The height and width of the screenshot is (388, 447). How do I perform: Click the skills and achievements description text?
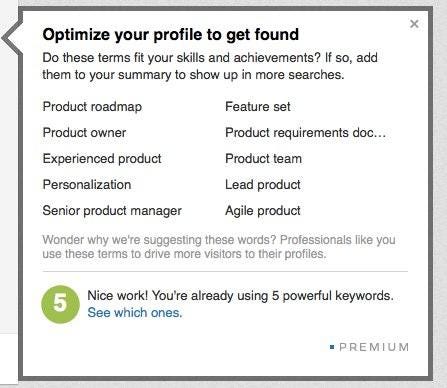pyautogui.click(x=210, y=66)
